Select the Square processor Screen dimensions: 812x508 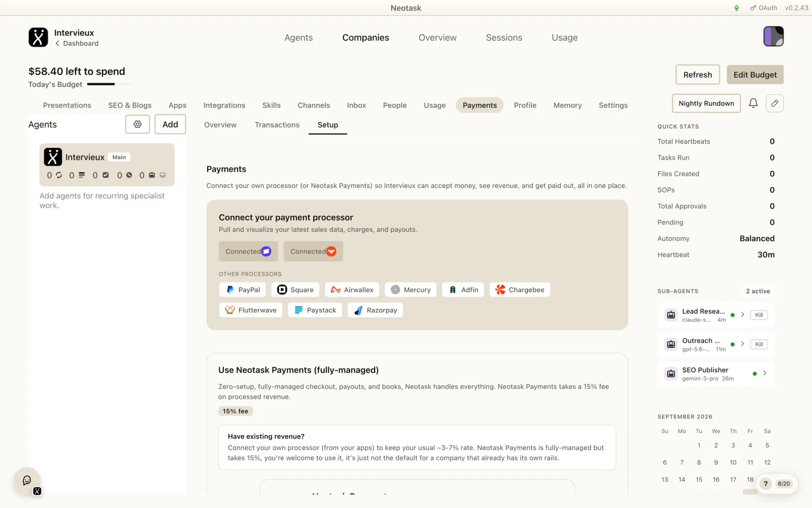click(x=295, y=290)
